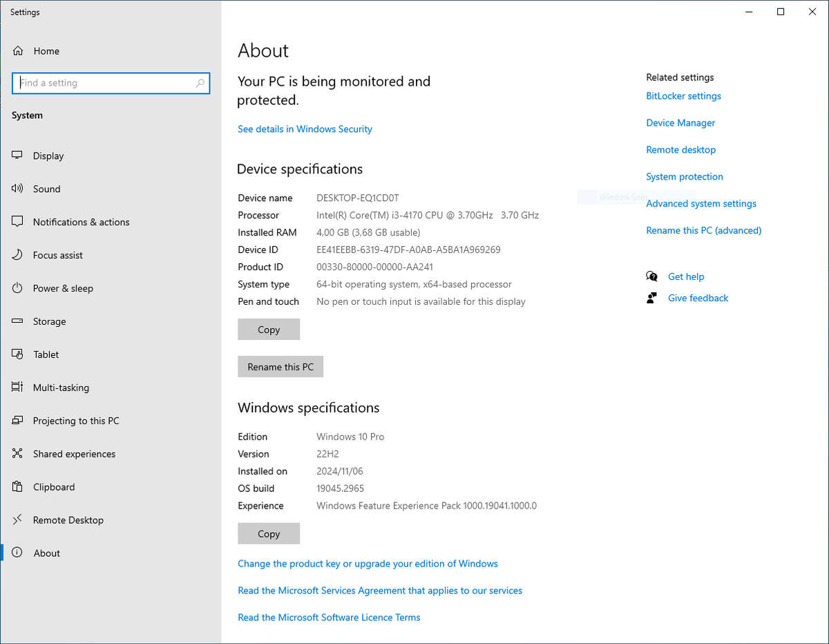Click See details in Windows Security
Image resolution: width=829 pixels, height=644 pixels.
click(x=305, y=129)
